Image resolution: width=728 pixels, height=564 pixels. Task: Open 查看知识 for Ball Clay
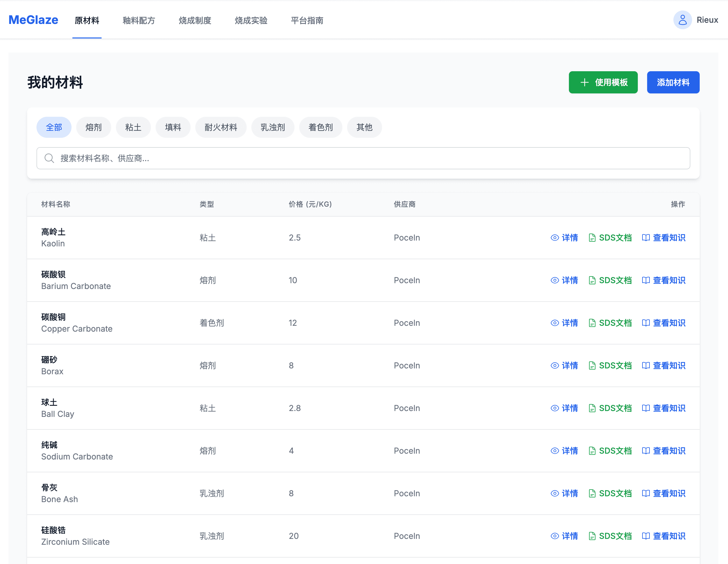664,408
